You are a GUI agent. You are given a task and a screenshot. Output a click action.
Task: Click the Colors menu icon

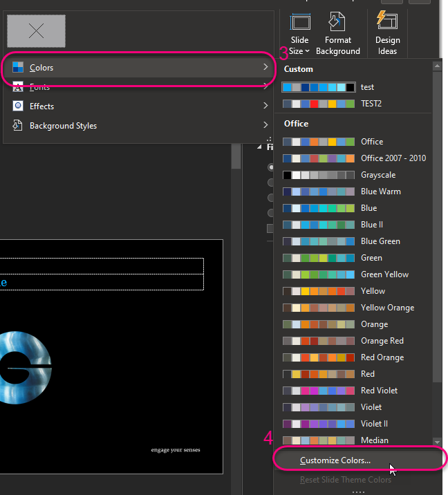click(18, 67)
